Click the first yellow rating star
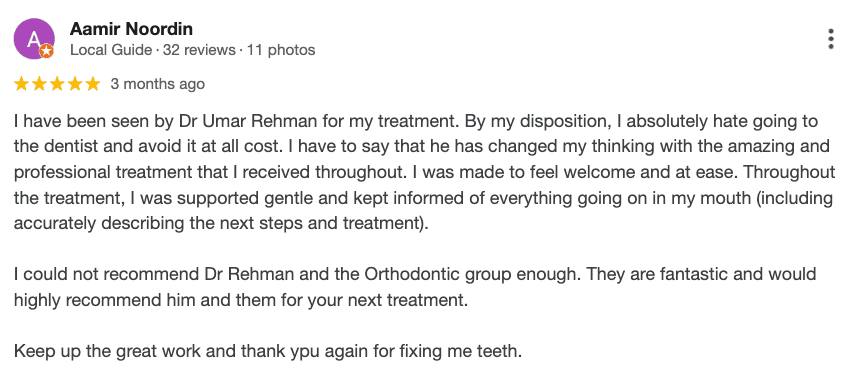The height and width of the screenshot is (378, 862). (x=21, y=84)
